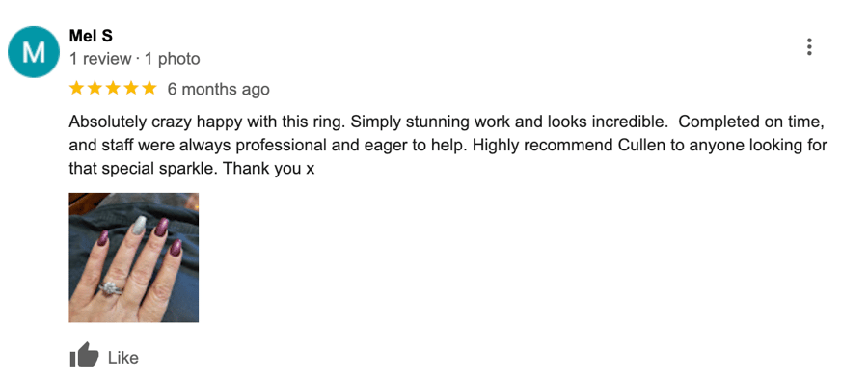Click the silver glitter nail in photo
The image size is (868, 379).
click(140, 226)
